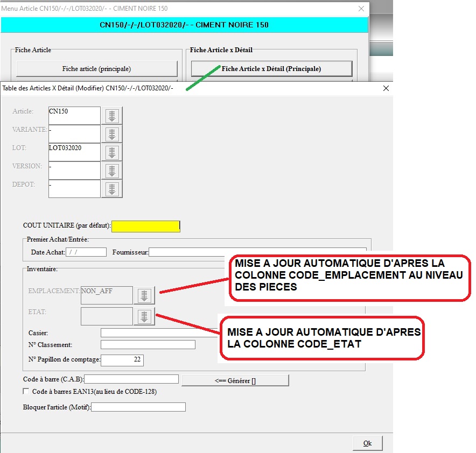The image size is (476, 453).
Task: Open lookup list for DEPOT field
Action: coord(112,189)
